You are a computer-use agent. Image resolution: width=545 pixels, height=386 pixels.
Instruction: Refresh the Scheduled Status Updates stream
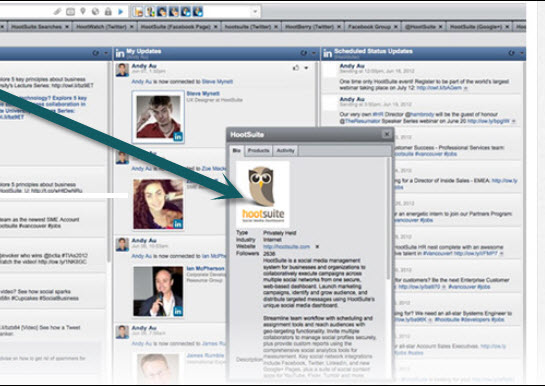511,53
